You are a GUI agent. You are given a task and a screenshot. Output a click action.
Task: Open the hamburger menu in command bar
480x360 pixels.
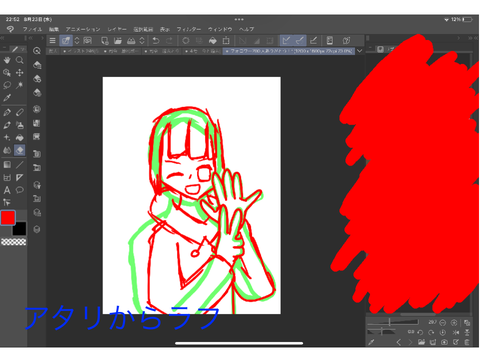click(52, 41)
